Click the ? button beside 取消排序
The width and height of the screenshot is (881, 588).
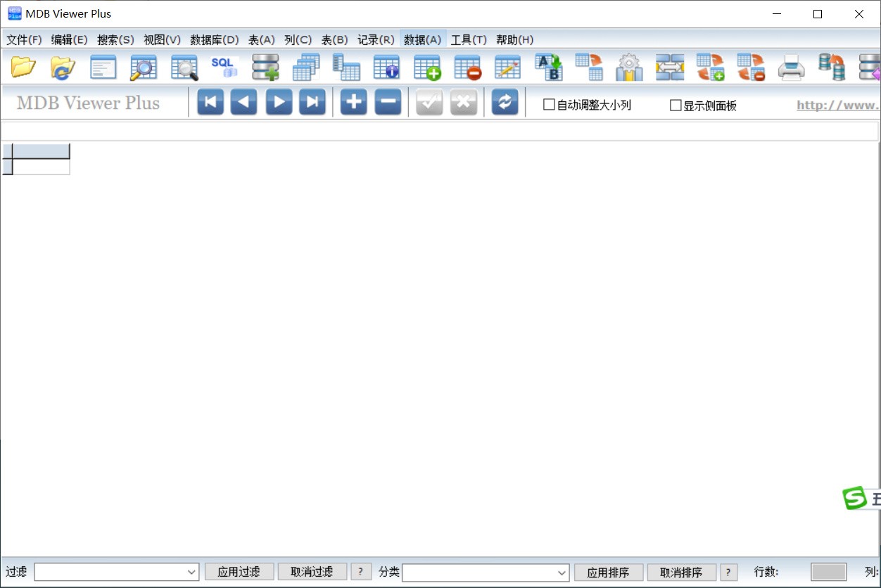click(x=728, y=572)
